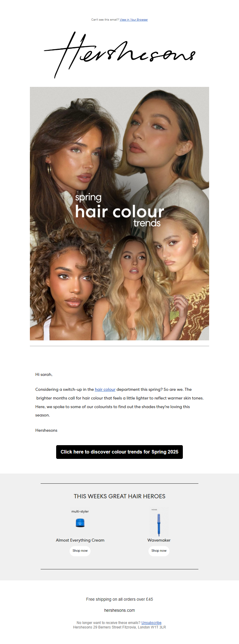Viewport: 239px width, 644px height.
Task: Click Shop now under Wavemaker
Action: coord(159,551)
